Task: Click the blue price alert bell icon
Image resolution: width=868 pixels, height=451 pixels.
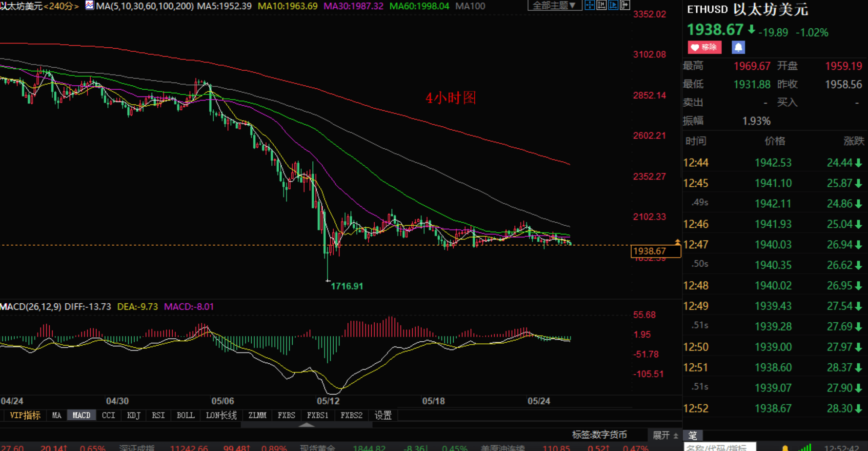Action: pos(738,47)
